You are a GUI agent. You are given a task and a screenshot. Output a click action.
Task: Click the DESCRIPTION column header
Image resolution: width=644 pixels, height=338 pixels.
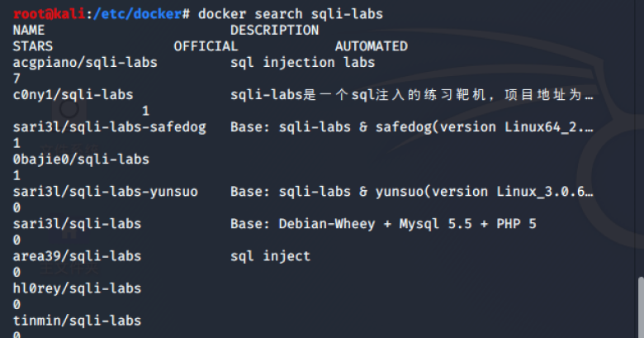point(274,31)
